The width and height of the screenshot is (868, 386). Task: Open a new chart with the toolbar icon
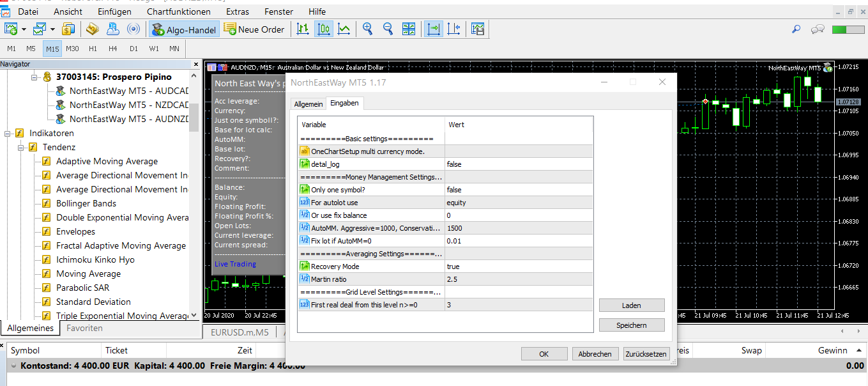(11, 29)
